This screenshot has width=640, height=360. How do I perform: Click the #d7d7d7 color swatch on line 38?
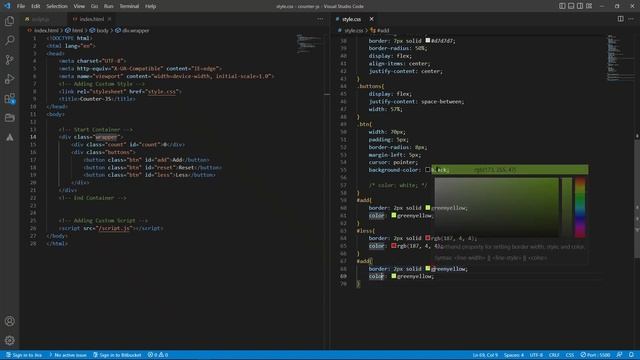coord(427,40)
